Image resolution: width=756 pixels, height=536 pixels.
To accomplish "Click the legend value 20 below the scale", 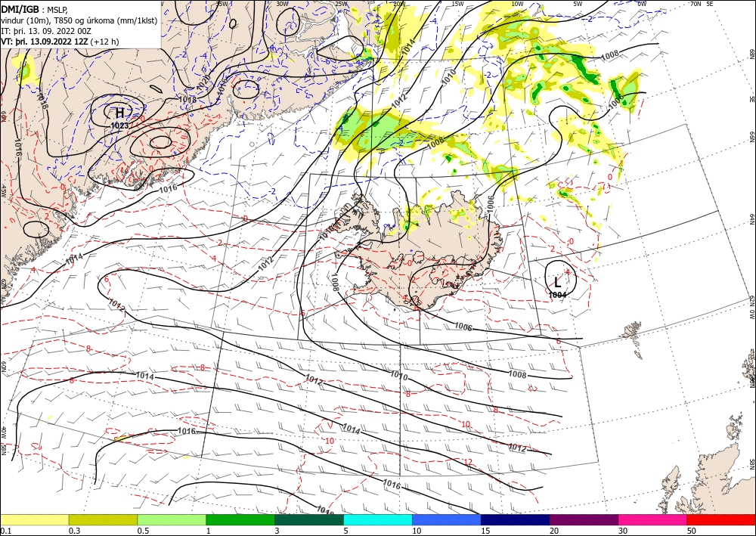I will [554, 531].
